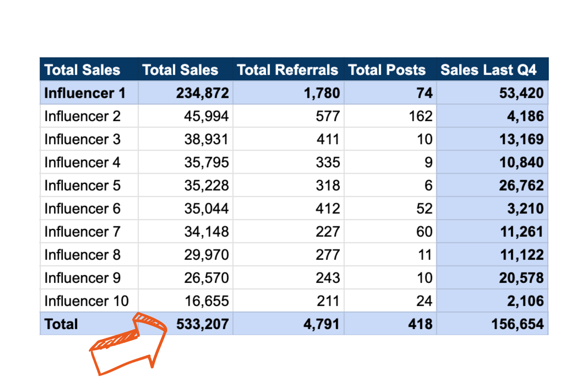This screenshot has height=392, width=588.
Task: Select the 156,654 Q4 total cell
Action: pos(518,324)
